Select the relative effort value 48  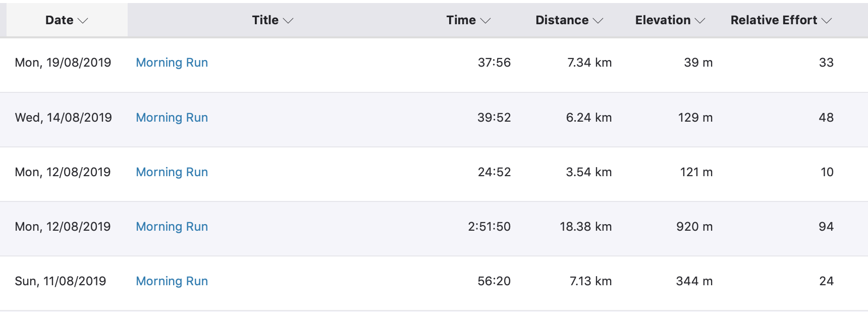tap(826, 118)
